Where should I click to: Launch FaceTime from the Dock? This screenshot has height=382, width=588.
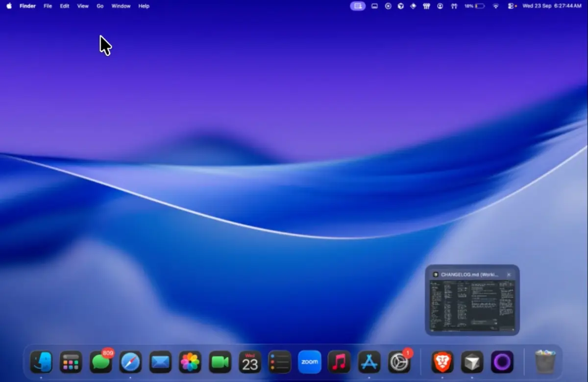[220, 362]
